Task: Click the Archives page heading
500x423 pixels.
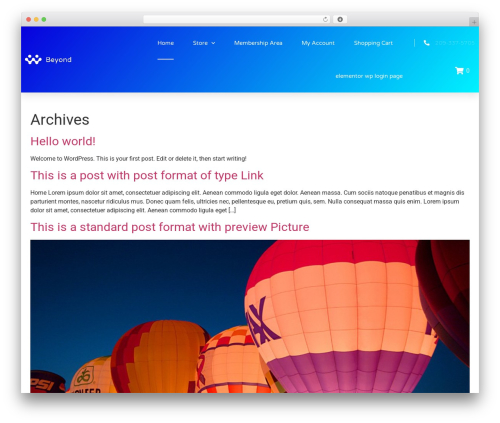Action: [x=60, y=120]
